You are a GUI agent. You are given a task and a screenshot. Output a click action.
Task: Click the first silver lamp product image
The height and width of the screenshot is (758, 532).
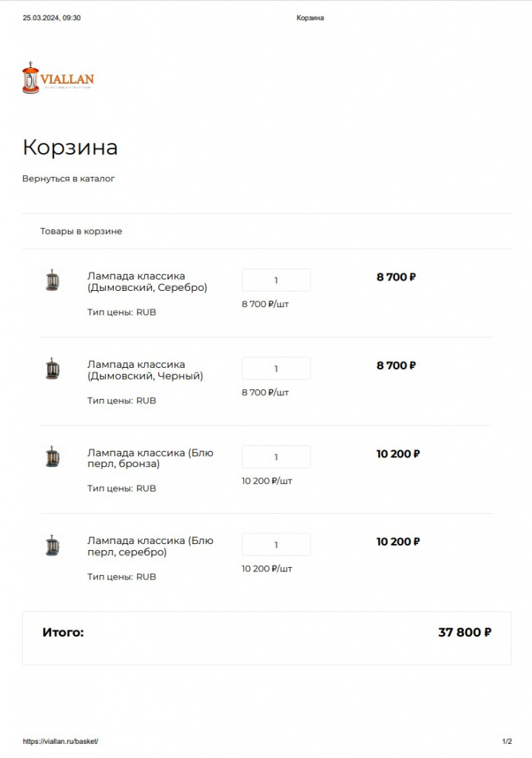[x=53, y=280]
